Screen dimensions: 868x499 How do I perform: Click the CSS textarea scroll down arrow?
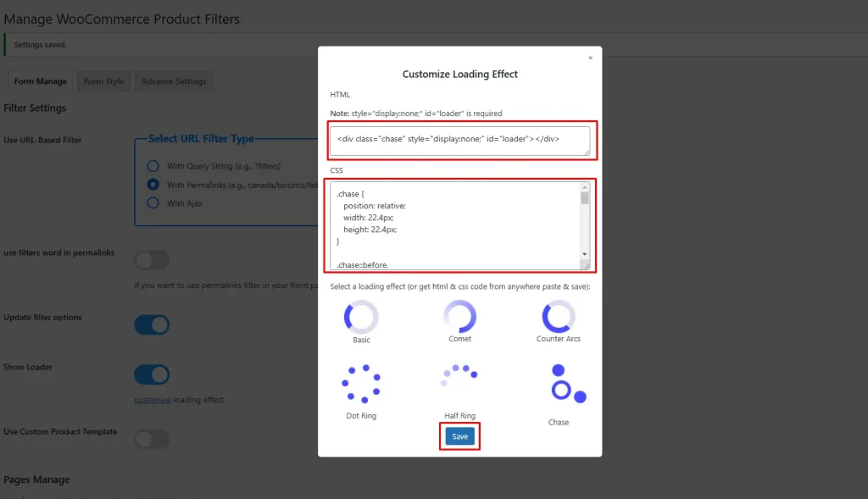coord(585,254)
